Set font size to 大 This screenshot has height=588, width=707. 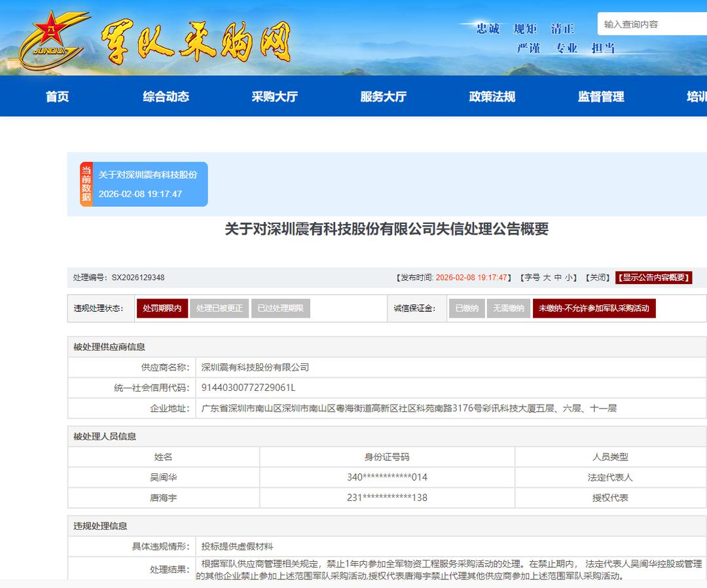click(547, 278)
